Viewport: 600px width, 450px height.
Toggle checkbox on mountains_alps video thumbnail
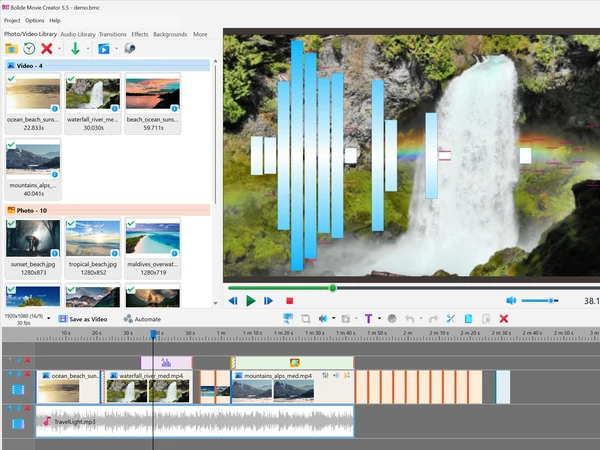click(x=11, y=145)
